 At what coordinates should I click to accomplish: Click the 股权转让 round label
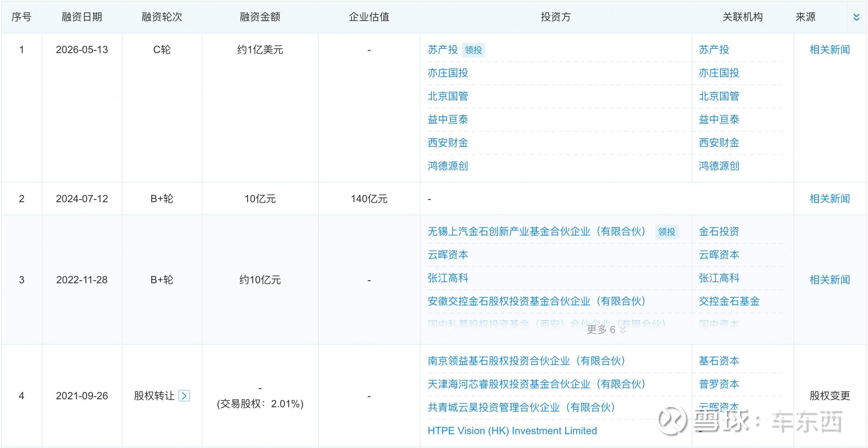pos(154,396)
